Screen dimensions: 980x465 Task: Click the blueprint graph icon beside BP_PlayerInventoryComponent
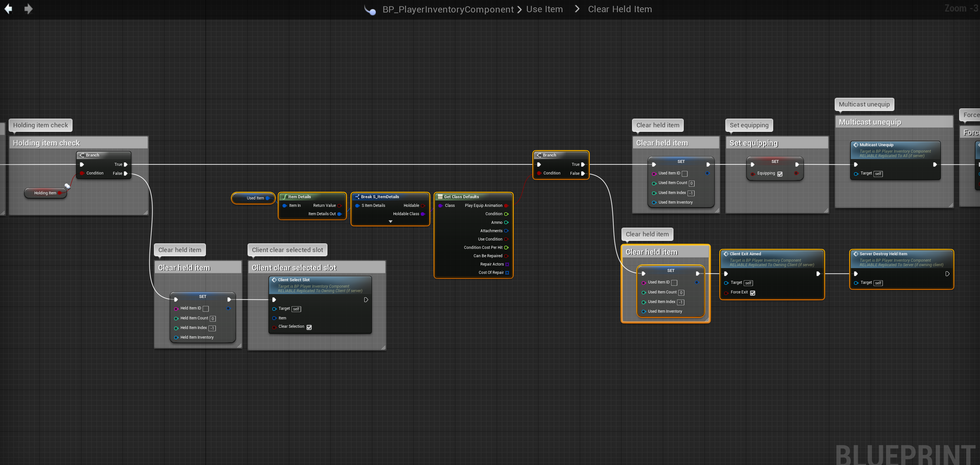click(370, 10)
